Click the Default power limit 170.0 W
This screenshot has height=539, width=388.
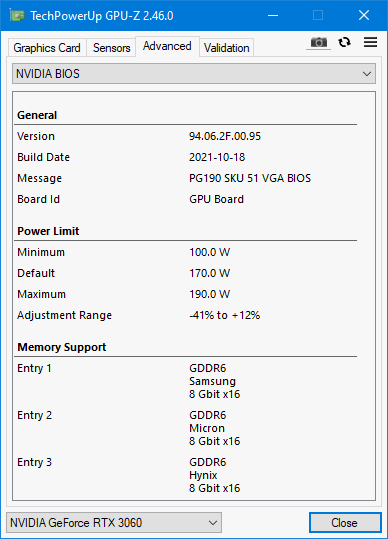(x=209, y=273)
